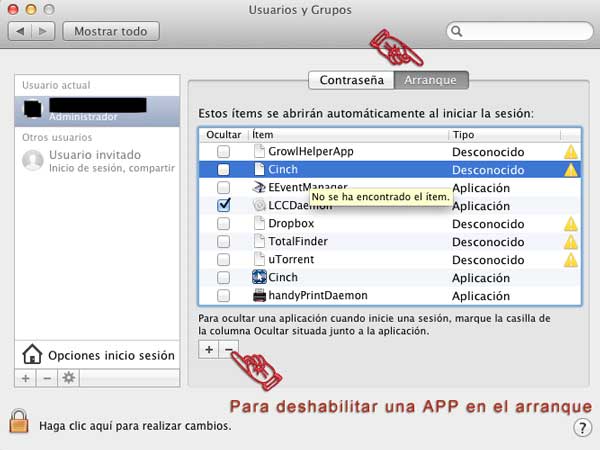The width and height of the screenshot is (600, 450).
Task: Open Opciones inicio sesión
Action: point(97,355)
